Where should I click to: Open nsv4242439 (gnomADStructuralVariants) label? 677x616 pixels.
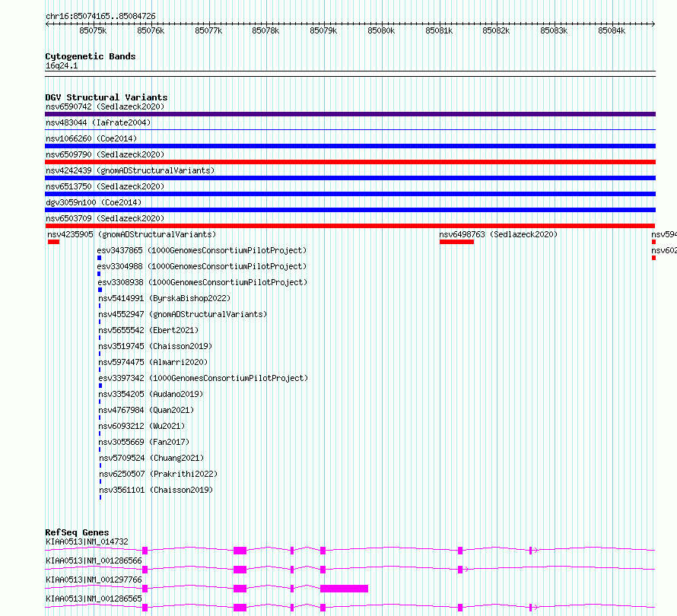130,170
